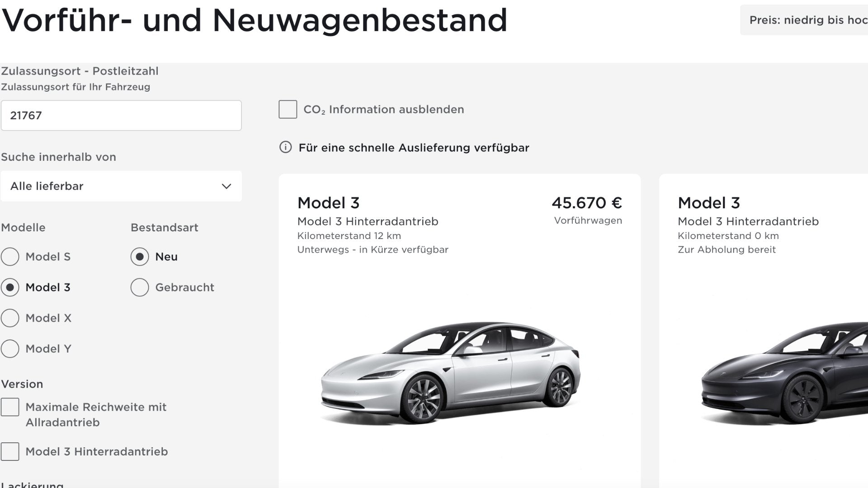Click the postal code input field

pos(121,116)
